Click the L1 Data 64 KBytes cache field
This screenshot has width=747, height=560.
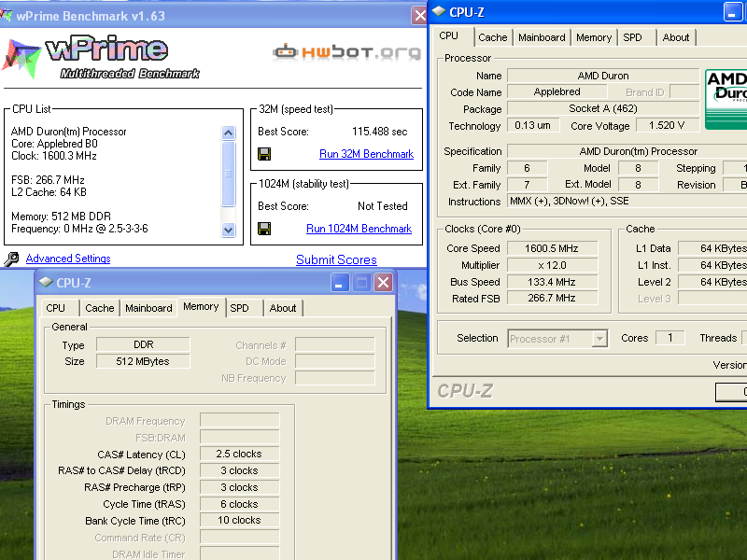[712, 248]
